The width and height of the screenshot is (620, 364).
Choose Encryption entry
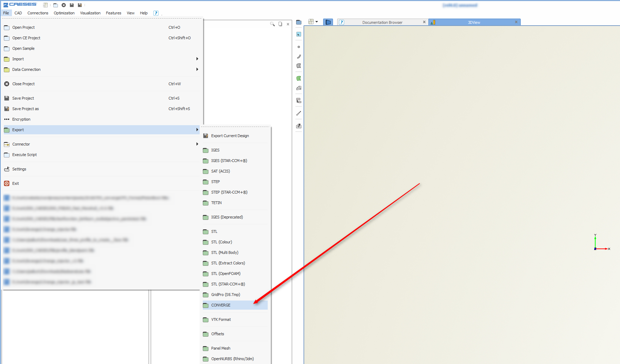[x=101, y=119]
